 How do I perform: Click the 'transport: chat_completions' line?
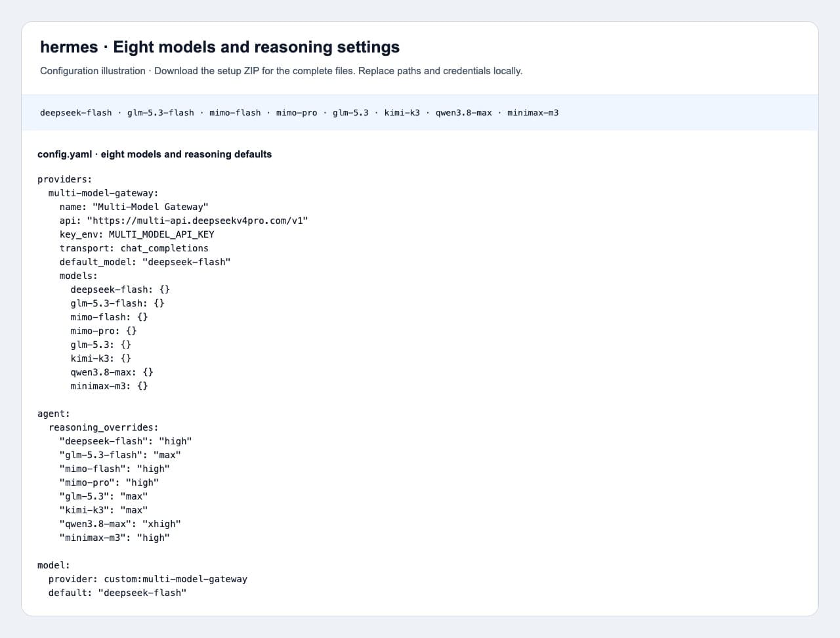point(134,248)
